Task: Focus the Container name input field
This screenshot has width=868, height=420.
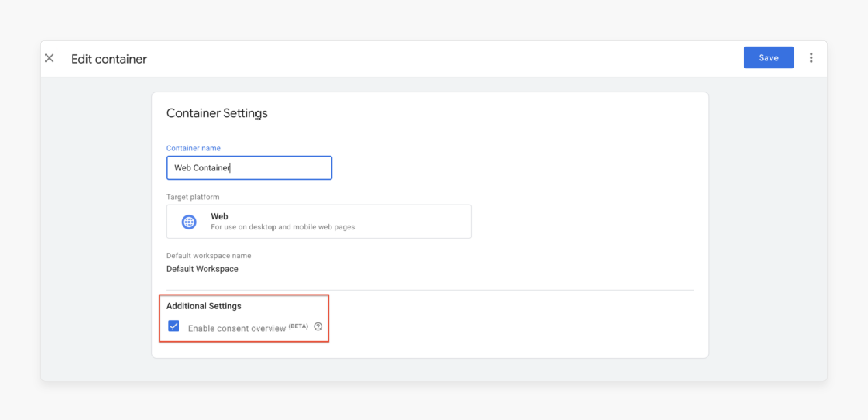Action: [249, 168]
